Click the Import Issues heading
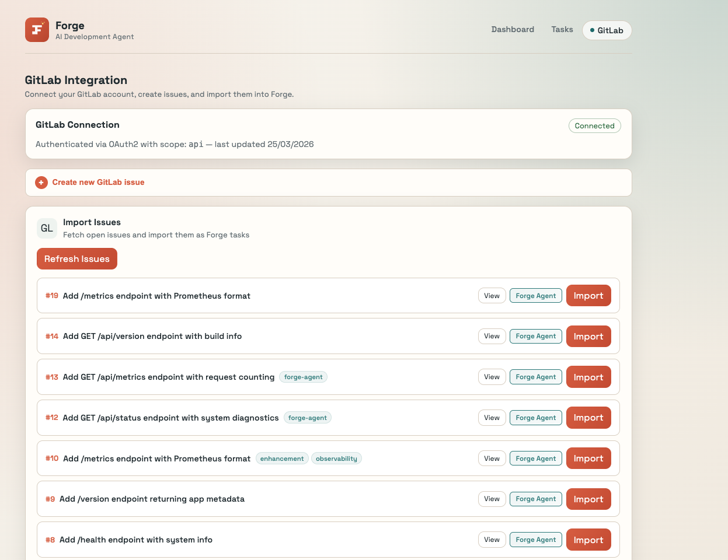728x560 pixels. click(92, 222)
